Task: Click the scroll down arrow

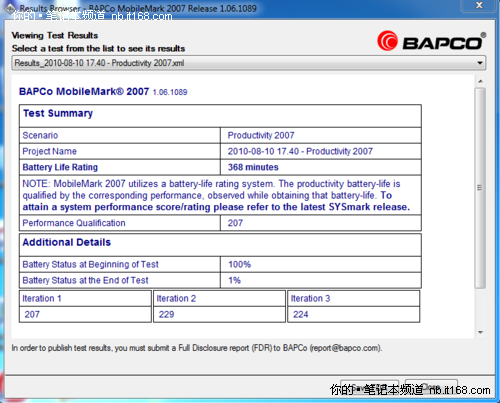Action: tap(480, 332)
